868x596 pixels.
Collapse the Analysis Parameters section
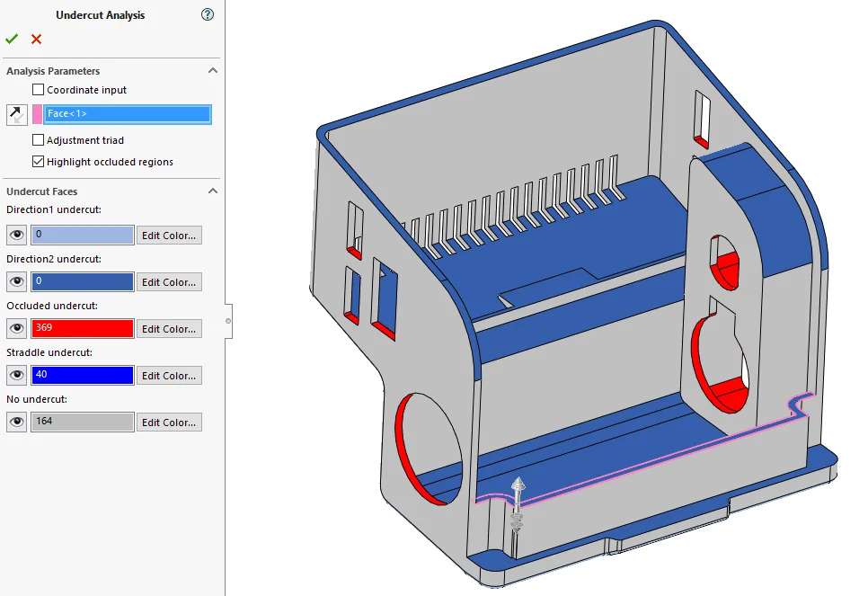click(x=213, y=71)
